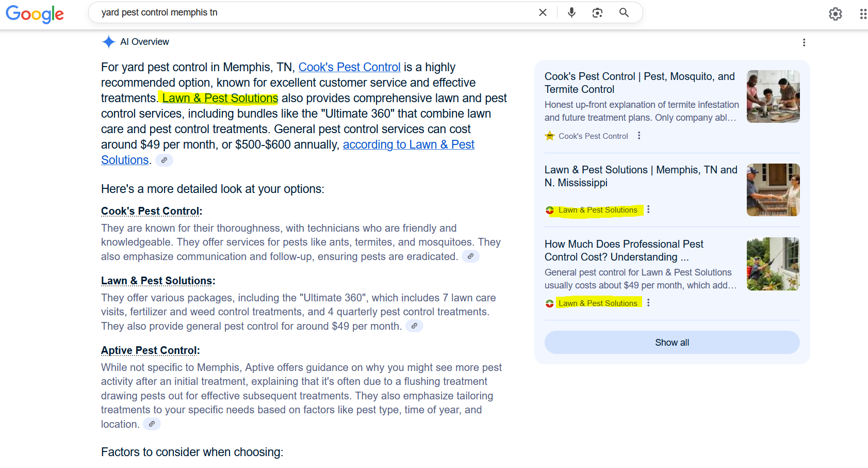Click the Show all sources button
The height and width of the screenshot is (468, 868).
tap(672, 343)
